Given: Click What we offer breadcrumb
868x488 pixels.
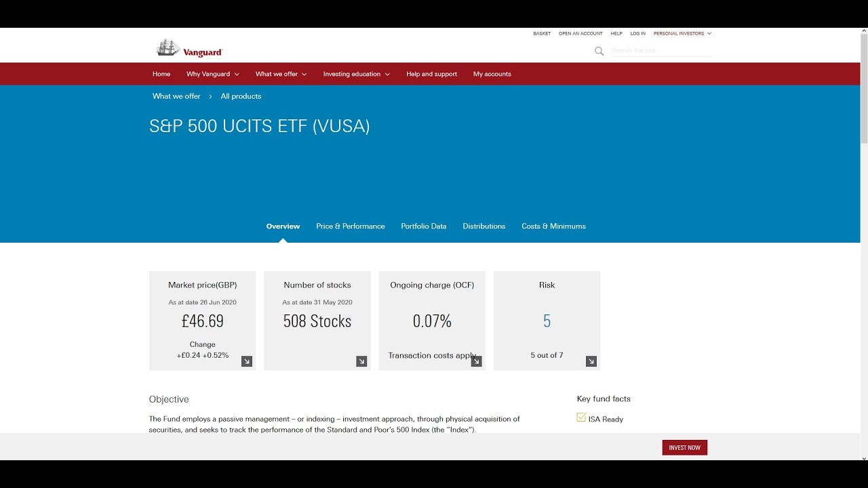Looking at the screenshot, I should pos(176,96).
